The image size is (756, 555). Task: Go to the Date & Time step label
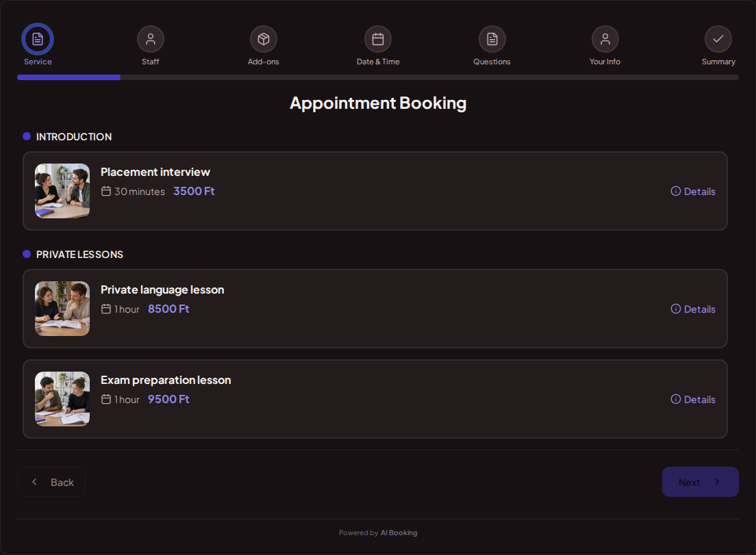click(x=378, y=62)
